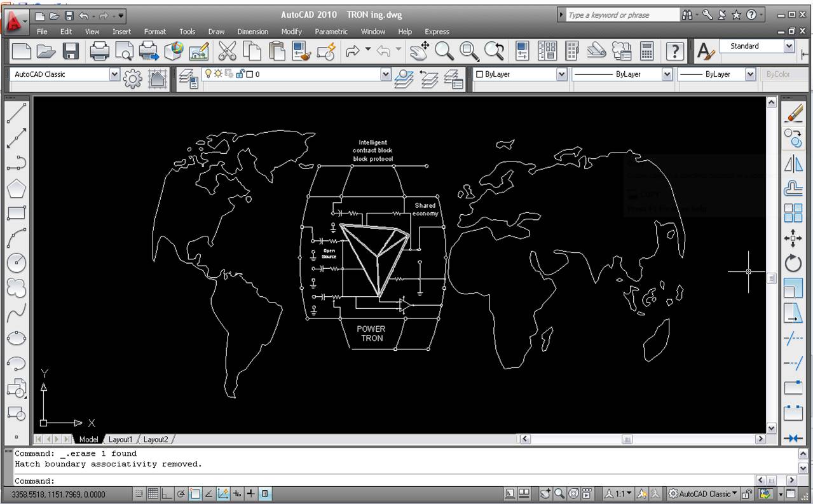Open the layer list dropdown

pyautogui.click(x=385, y=74)
